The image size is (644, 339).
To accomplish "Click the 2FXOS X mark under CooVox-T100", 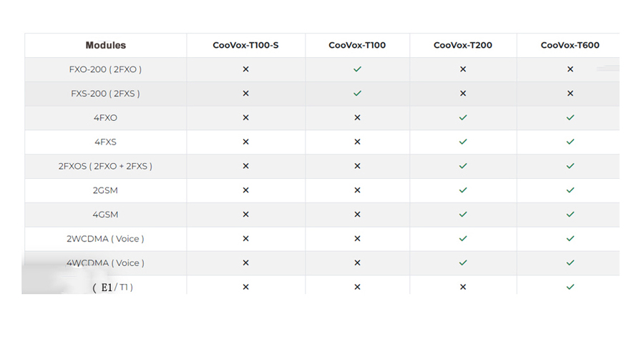I will click(x=357, y=166).
